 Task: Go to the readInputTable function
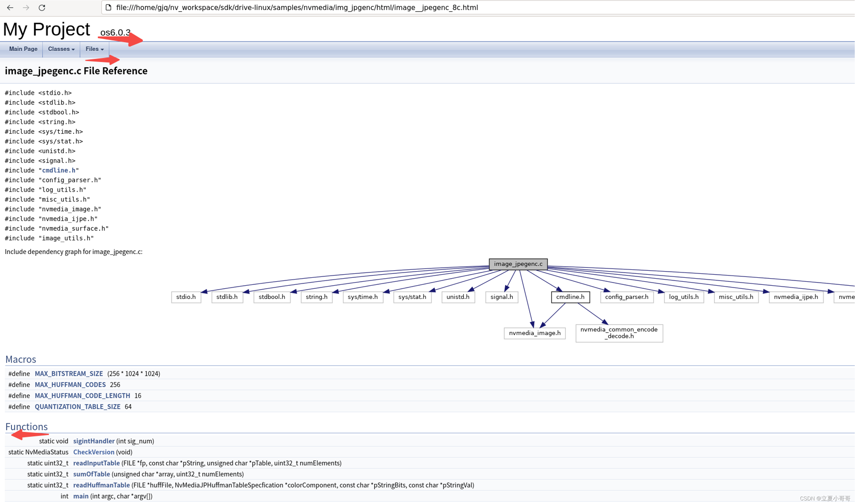96,463
